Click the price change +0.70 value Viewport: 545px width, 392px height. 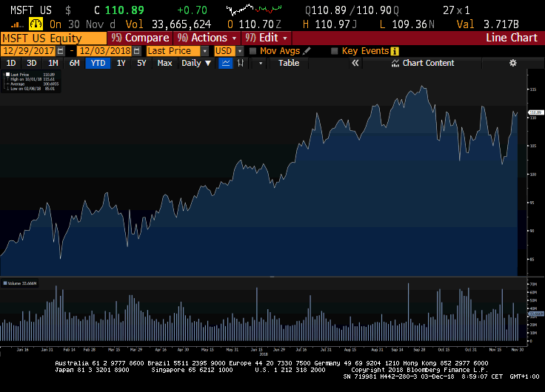pos(193,10)
